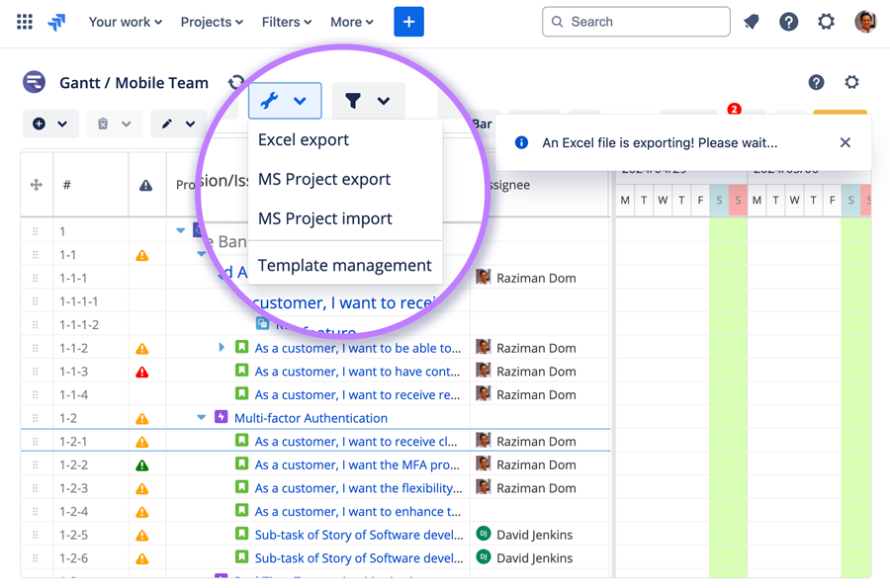Select Excel export menu item

click(345, 140)
